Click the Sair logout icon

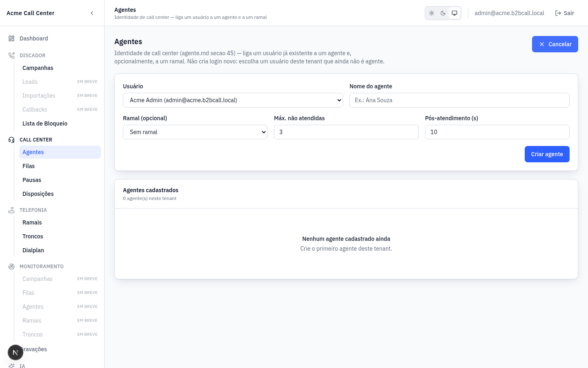(558, 13)
